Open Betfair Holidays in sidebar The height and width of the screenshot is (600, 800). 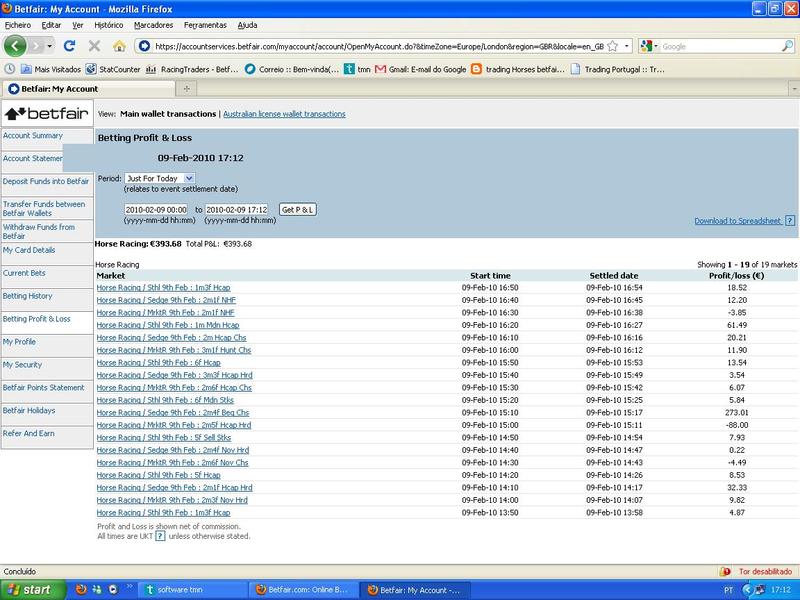[29, 410]
